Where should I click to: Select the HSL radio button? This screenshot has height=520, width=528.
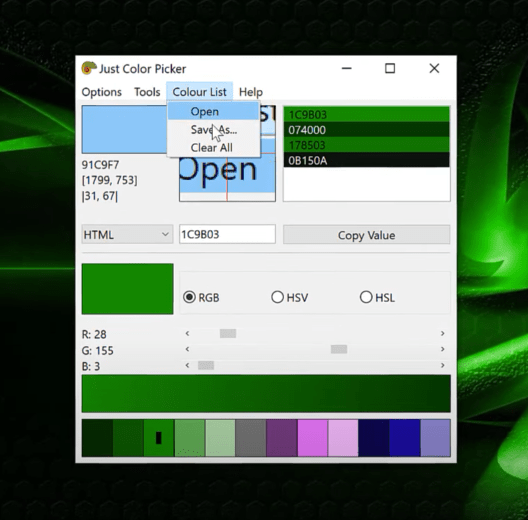tap(366, 297)
